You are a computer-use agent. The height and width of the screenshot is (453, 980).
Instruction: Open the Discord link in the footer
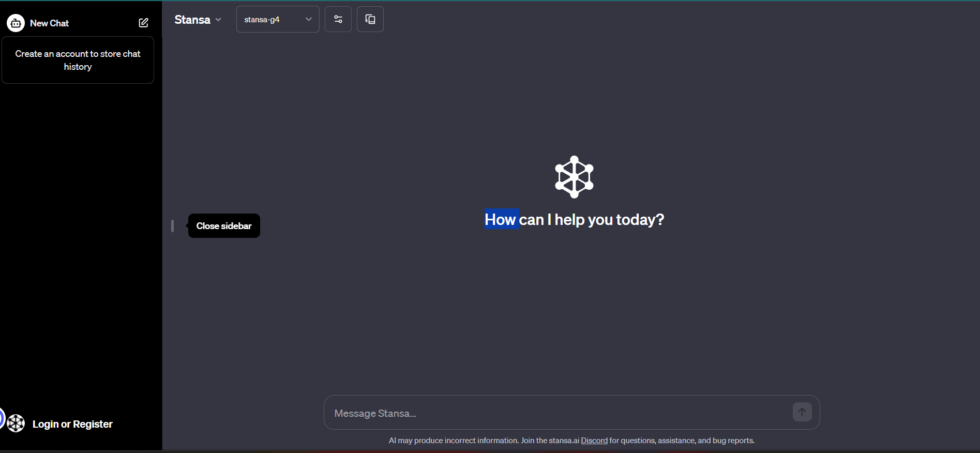coord(594,441)
